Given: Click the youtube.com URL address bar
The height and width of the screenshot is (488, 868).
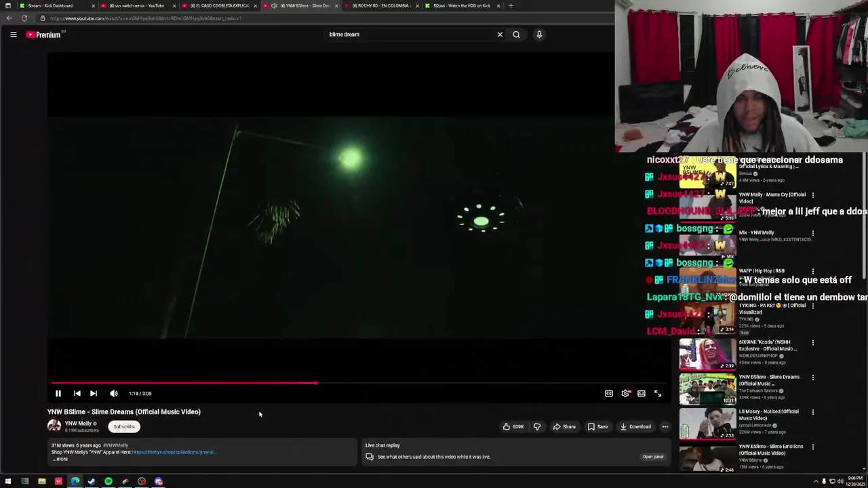Looking at the screenshot, I should 325,18.
